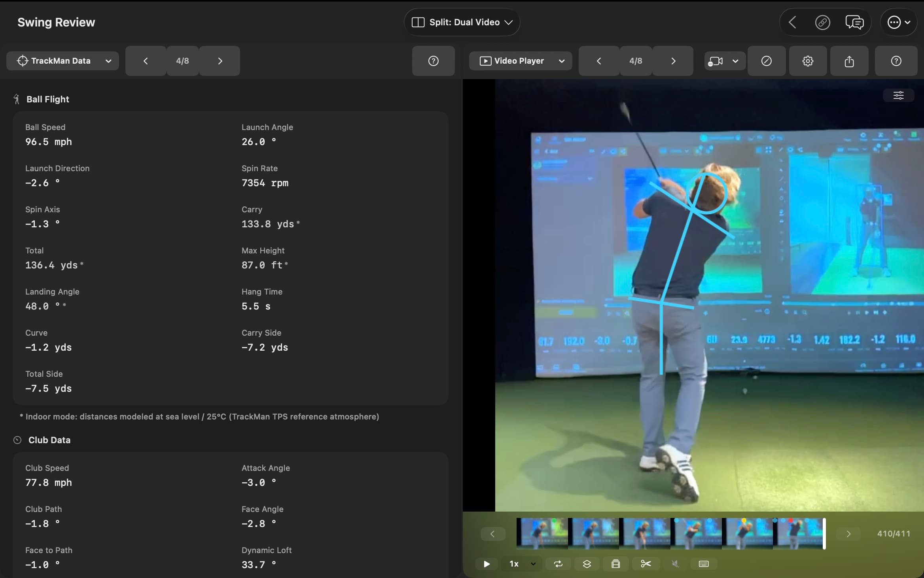Select the Launch Direction value -2.6°
924x578 pixels.
click(x=42, y=183)
